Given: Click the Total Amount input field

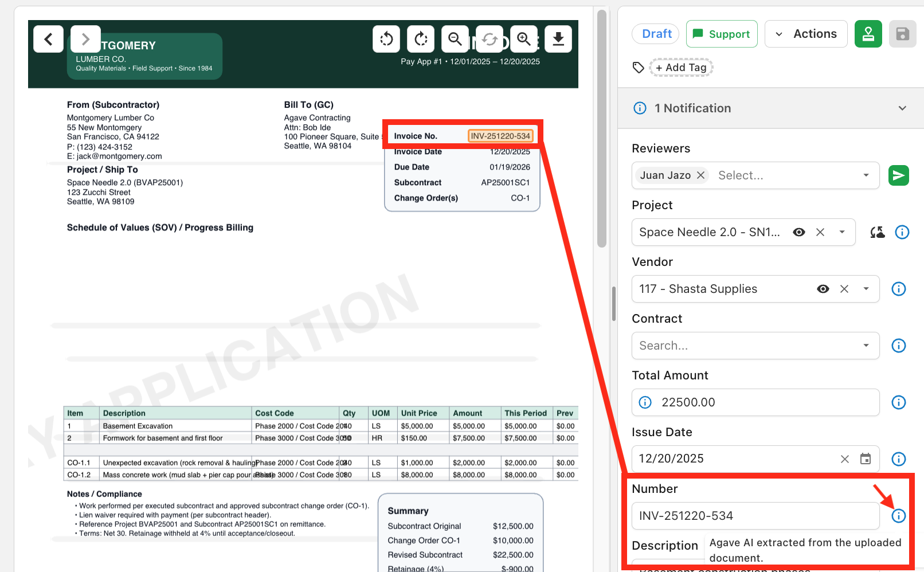Looking at the screenshot, I should [x=755, y=402].
